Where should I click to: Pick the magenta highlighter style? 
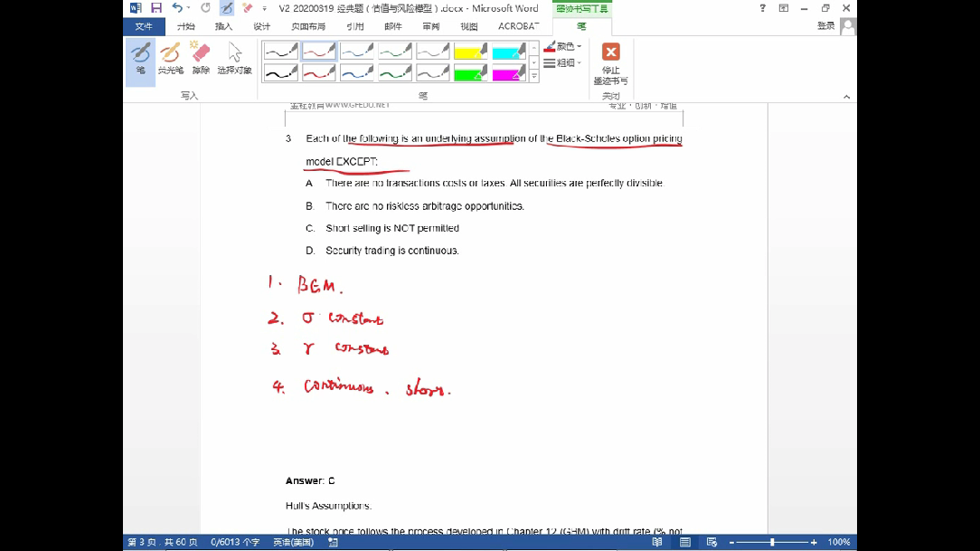tap(509, 73)
